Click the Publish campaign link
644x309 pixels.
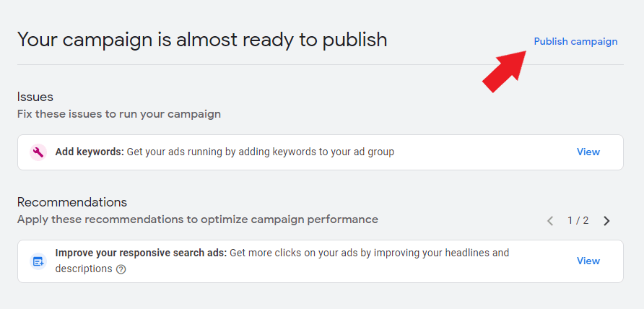[x=575, y=41]
